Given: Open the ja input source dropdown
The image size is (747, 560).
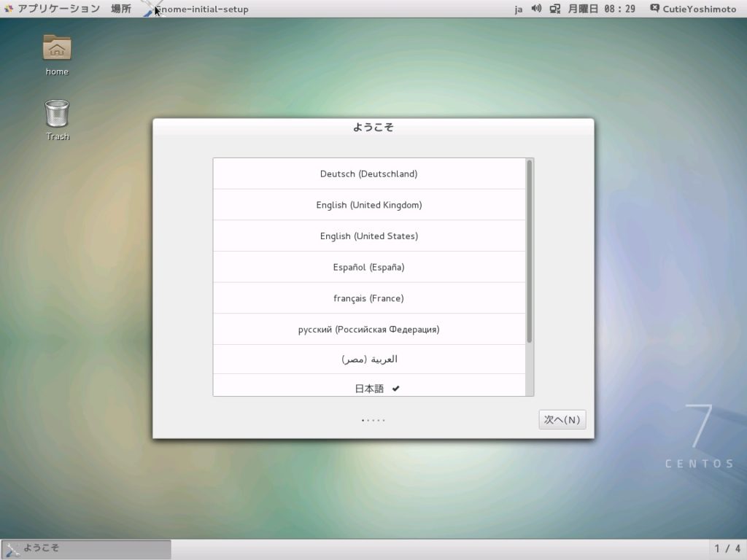Looking at the screenshot, I should point(519,9).
